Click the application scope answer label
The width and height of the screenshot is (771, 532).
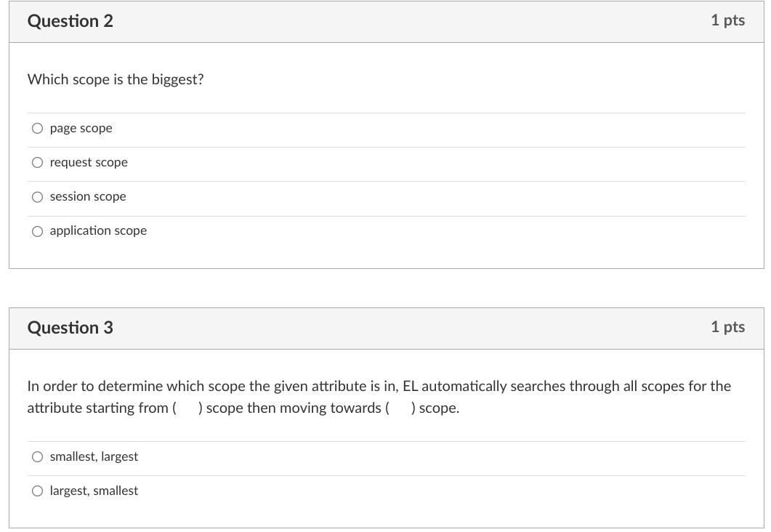pyautogui.click(x=97, y=230)
